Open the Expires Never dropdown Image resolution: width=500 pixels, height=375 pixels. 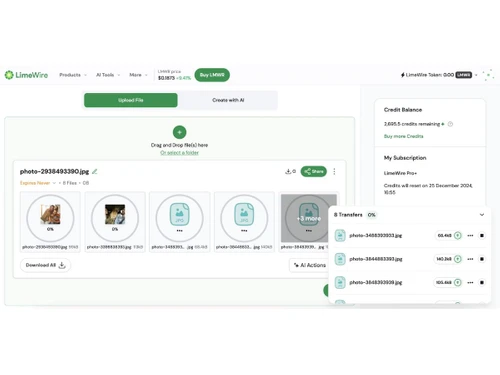[x=38, y=183]
